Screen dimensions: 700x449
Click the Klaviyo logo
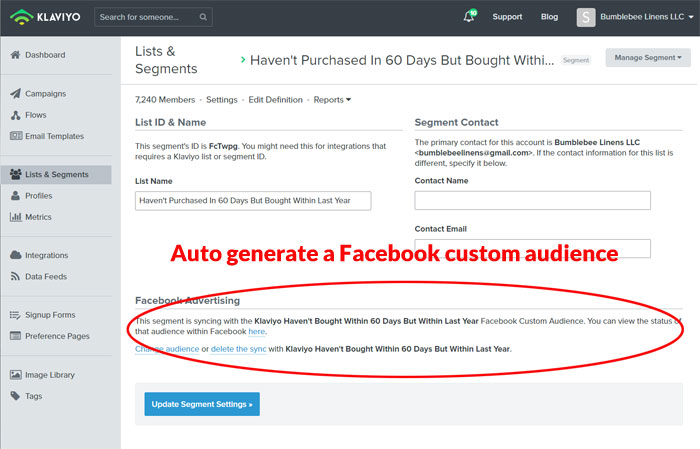[x=45, y=17]
